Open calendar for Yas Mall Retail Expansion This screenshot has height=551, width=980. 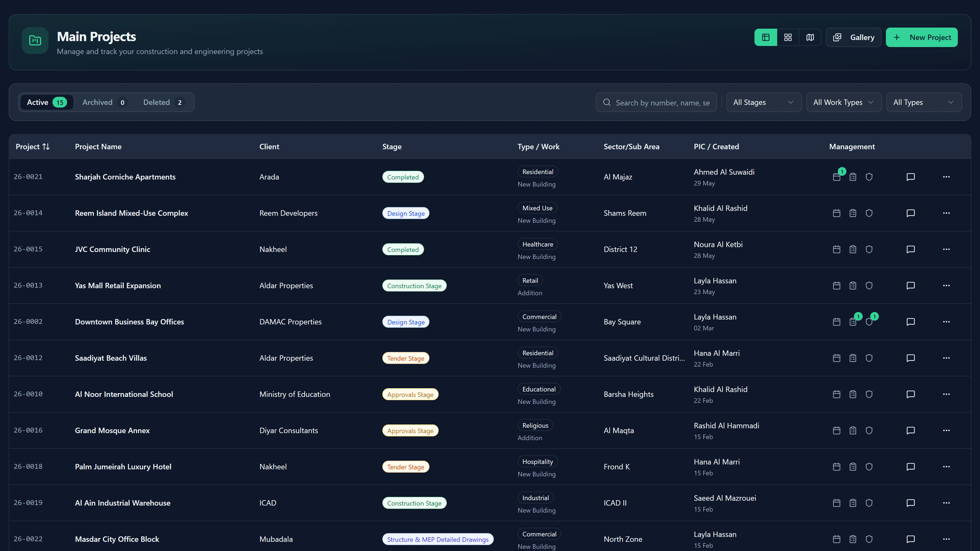coord(836,286)
